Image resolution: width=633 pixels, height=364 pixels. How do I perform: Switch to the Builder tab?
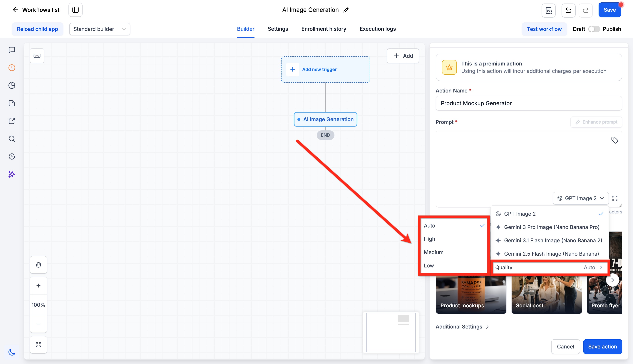click(x=246, y=29)
